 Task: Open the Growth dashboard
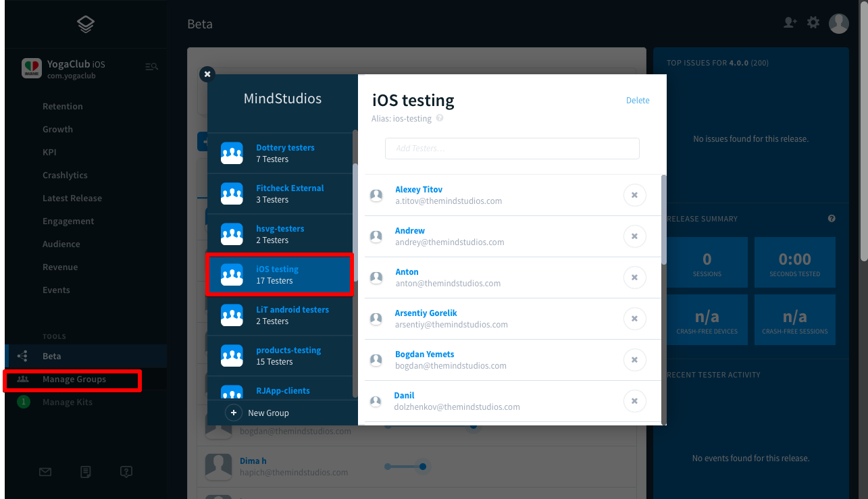(57, 129)
